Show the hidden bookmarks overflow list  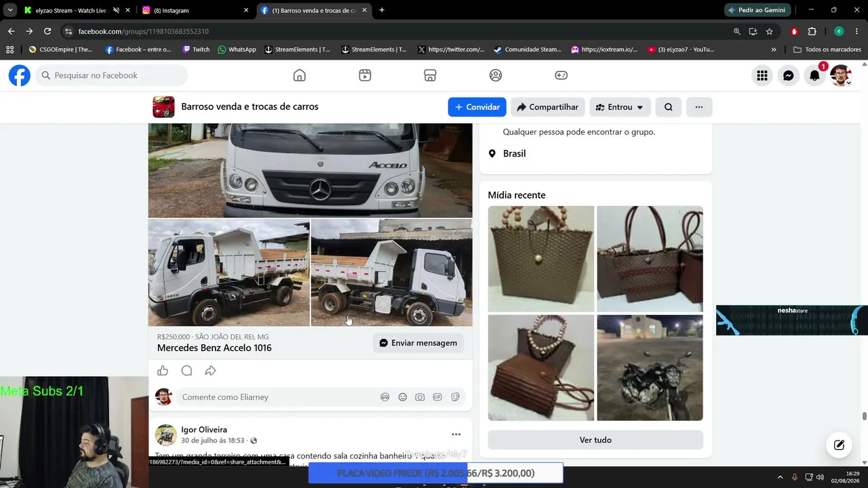[774, 49]
